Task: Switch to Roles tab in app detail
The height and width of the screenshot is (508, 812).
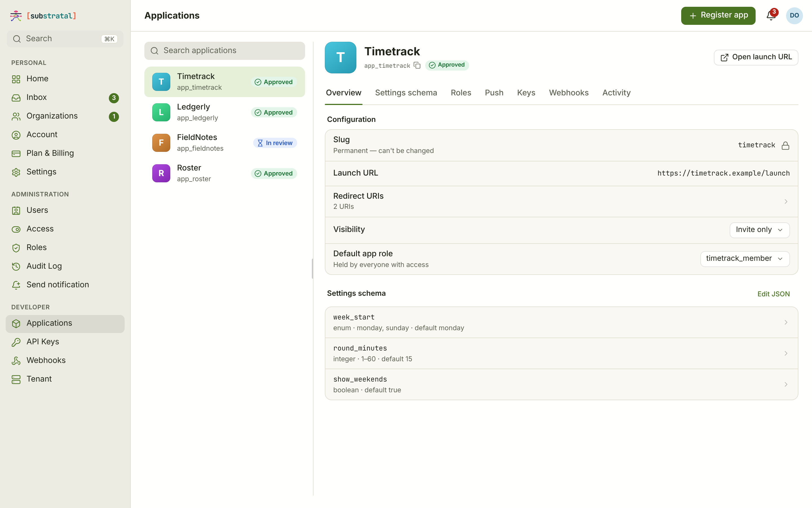Action: (461, 93)
